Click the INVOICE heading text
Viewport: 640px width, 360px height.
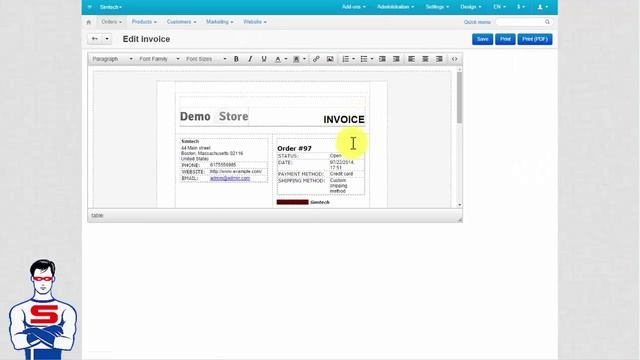pos(344,120)
